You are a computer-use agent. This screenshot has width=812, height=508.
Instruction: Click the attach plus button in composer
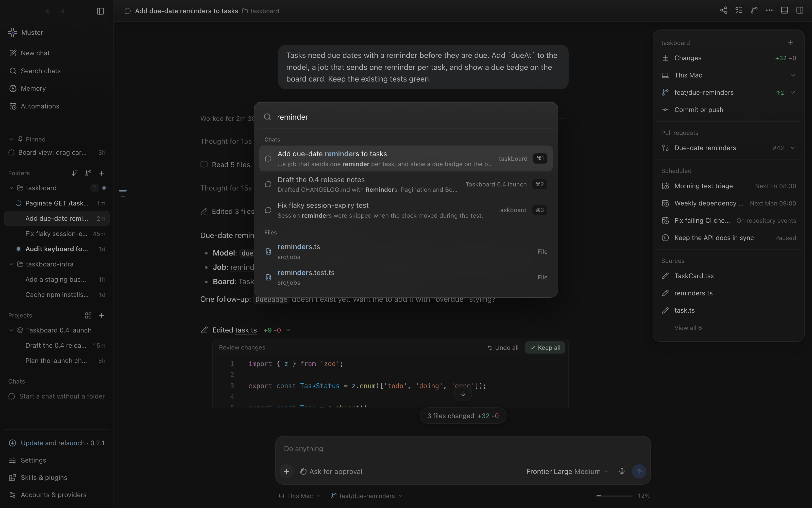(286, 471)
